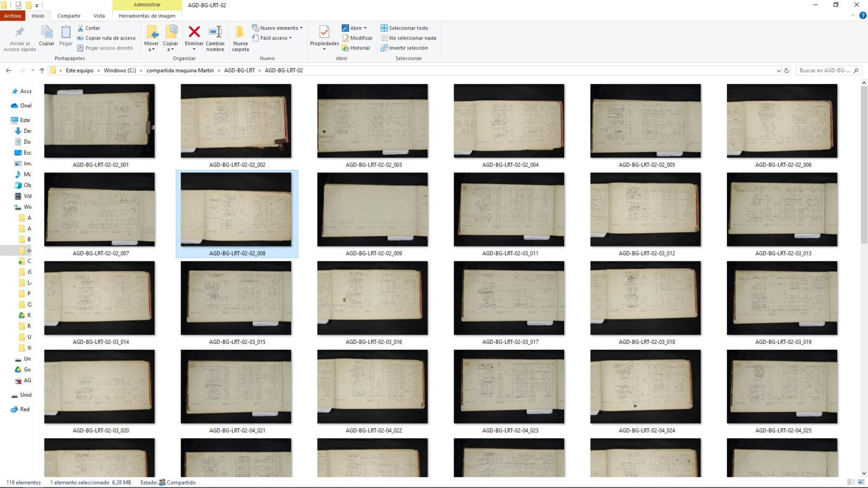Switch to details view icon in status bar
The width and height of the screenshot is (868, 488).
[x=851, y=482]
